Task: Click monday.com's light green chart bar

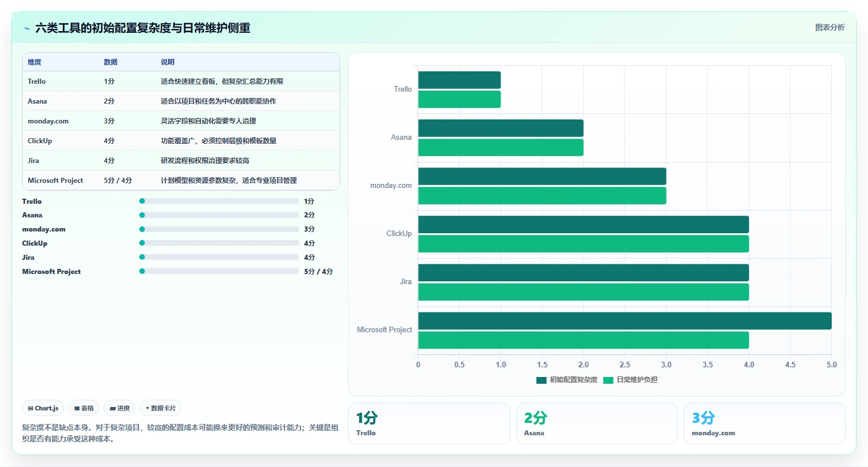Action: [x=542, y=196]
